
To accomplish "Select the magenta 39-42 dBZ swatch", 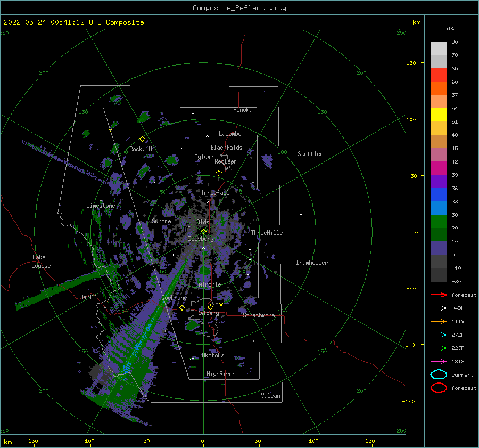I will point(439,168).
